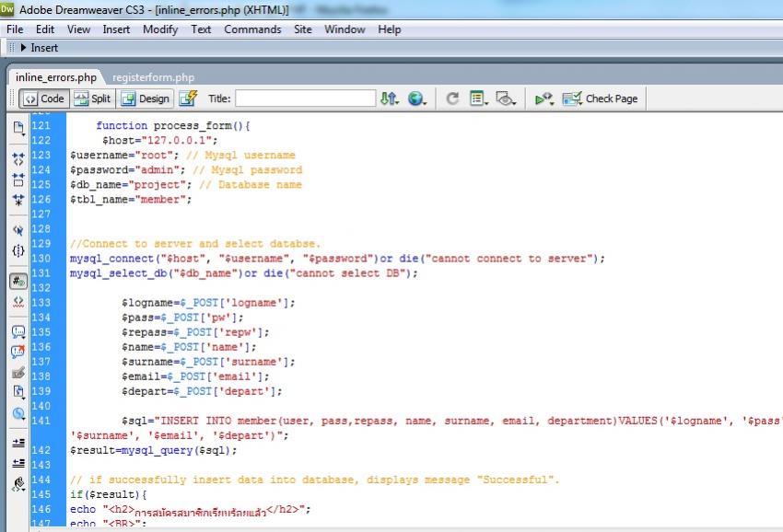Click the $logname=$_POST['logname']; line
Image resolution: width=783 pixels, height=532 pixels.
pyautogui.click(x=208, y=303)
